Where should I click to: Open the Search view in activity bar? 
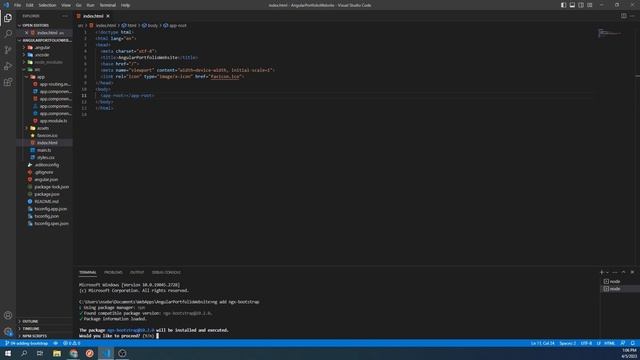coord(8,34)
